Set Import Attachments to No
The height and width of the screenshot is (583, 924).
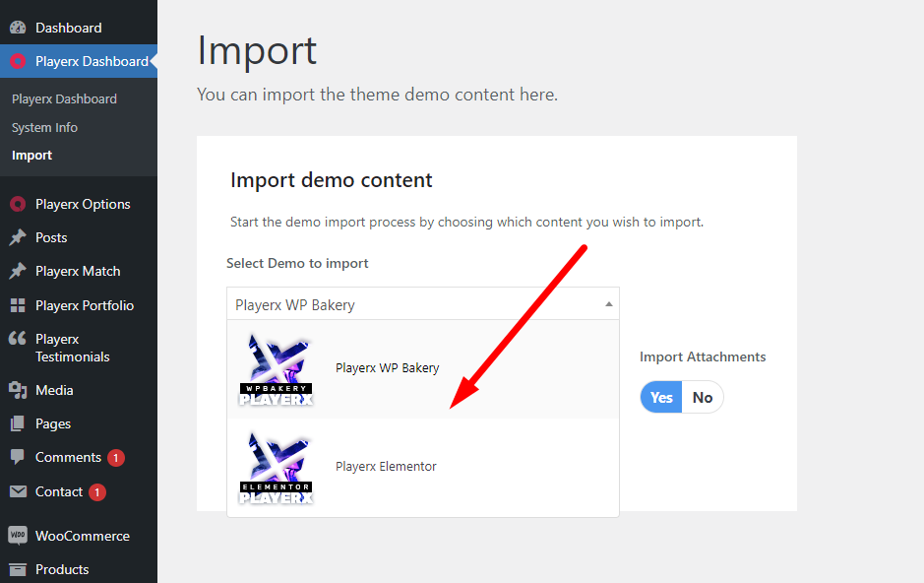tap(703, 397)
